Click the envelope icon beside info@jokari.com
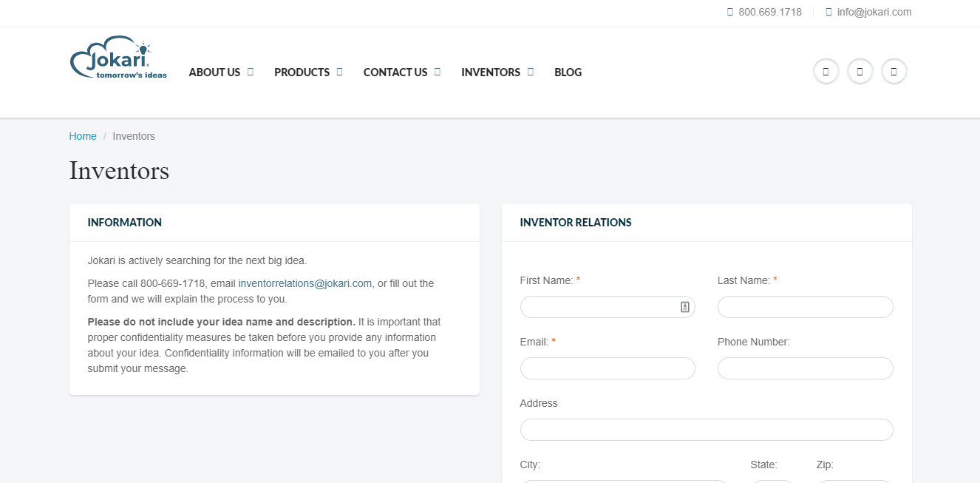Image resolution: width=980 pixels, height=483 pixels. tap(828, 12)
